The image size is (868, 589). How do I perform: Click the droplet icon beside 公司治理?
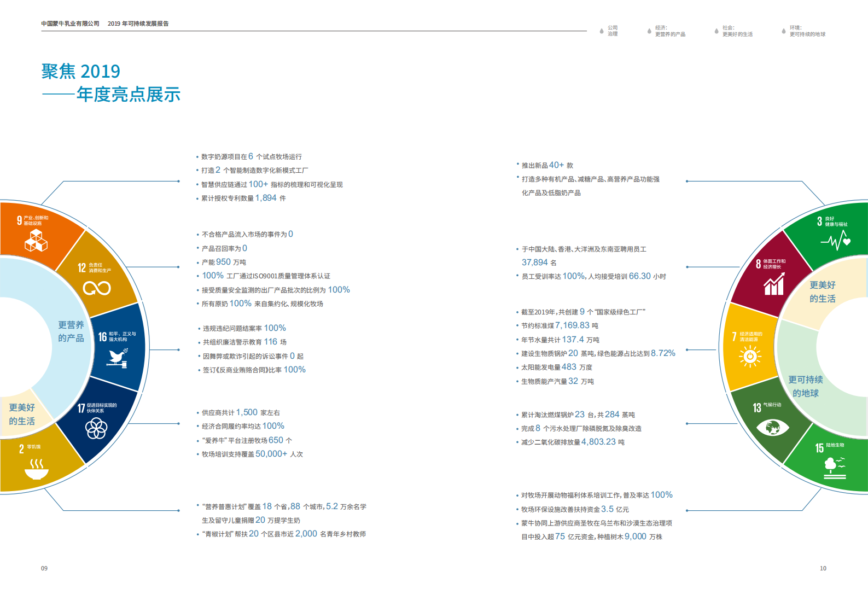(602, 31)
